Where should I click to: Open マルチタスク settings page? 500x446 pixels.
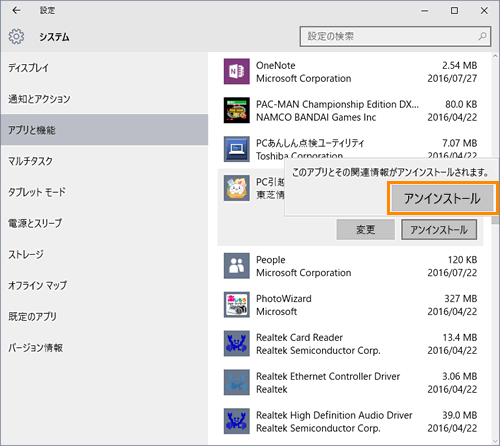104,161
